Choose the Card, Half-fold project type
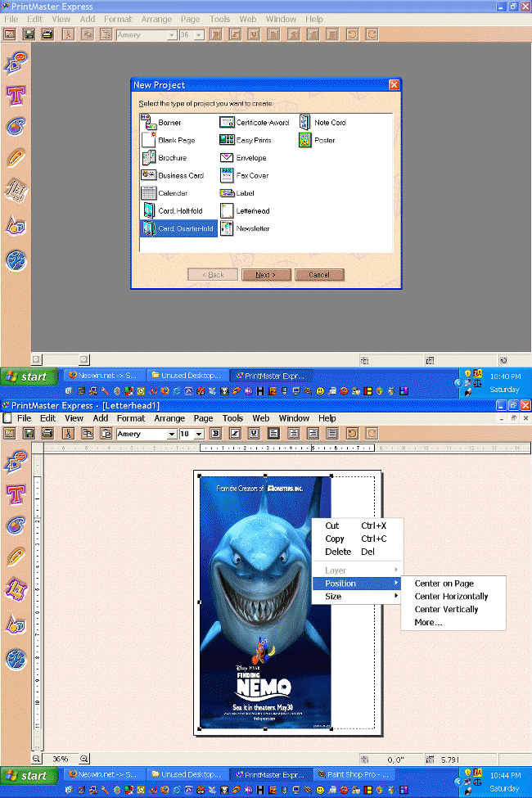This screenshot has width=532, height=798. 172,210
